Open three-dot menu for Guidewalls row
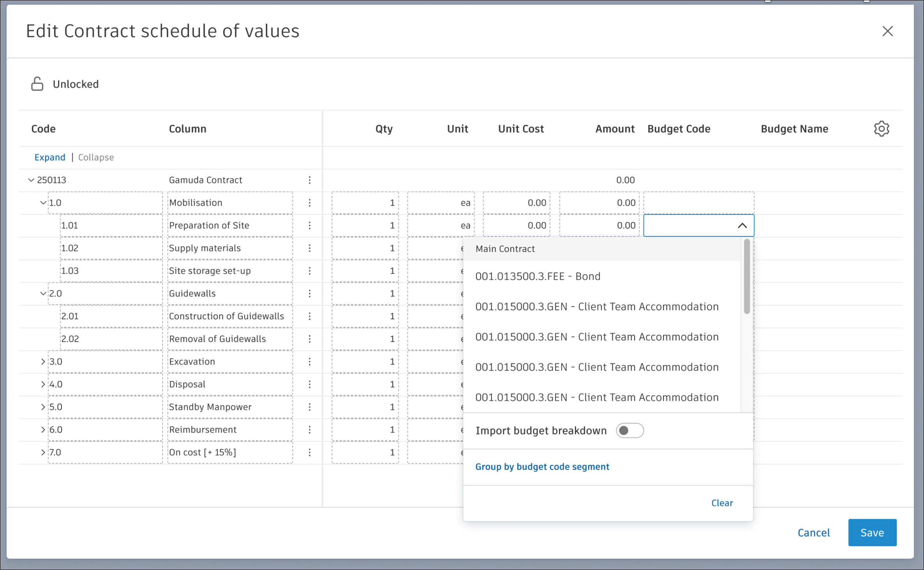 click(309, 293)
